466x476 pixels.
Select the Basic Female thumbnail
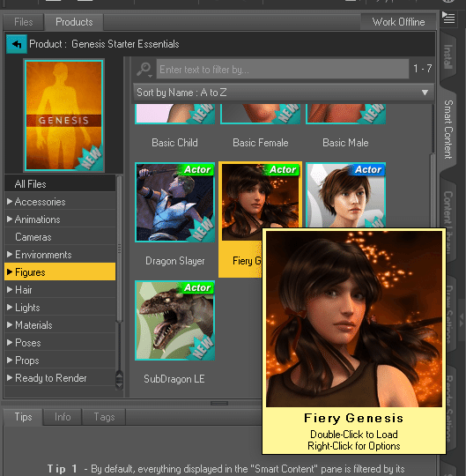point(260,114)
